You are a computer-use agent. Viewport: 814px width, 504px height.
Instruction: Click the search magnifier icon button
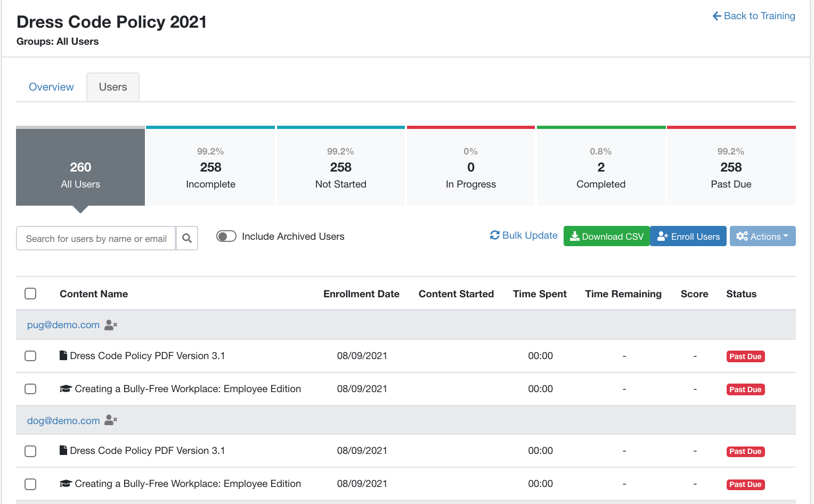click(187, 238)
